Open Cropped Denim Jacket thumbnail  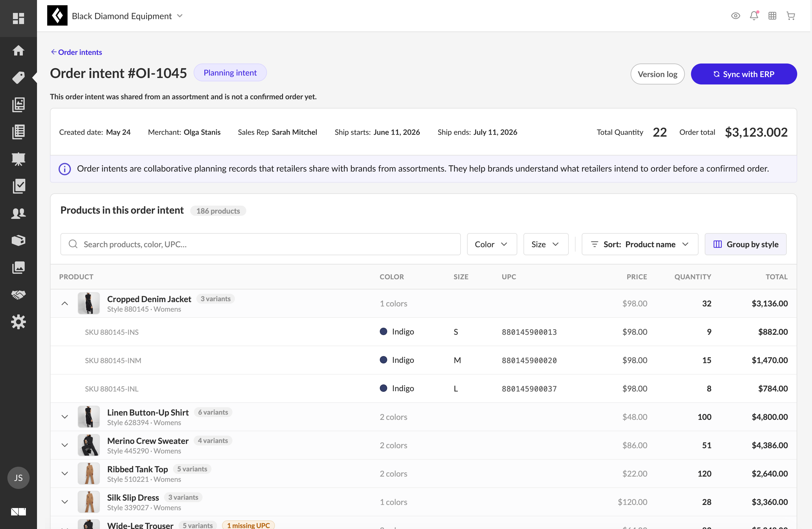click(89, 303)
